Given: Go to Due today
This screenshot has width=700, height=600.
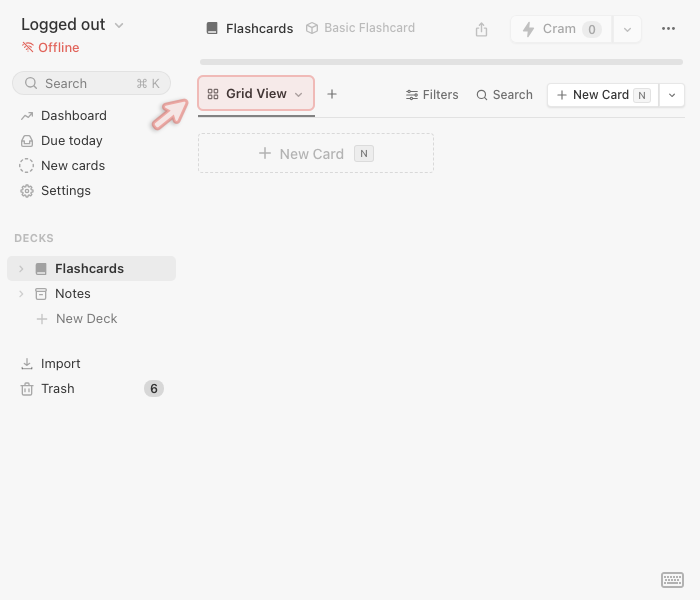Looking at the screenshot, I should [x=71, y=141].
